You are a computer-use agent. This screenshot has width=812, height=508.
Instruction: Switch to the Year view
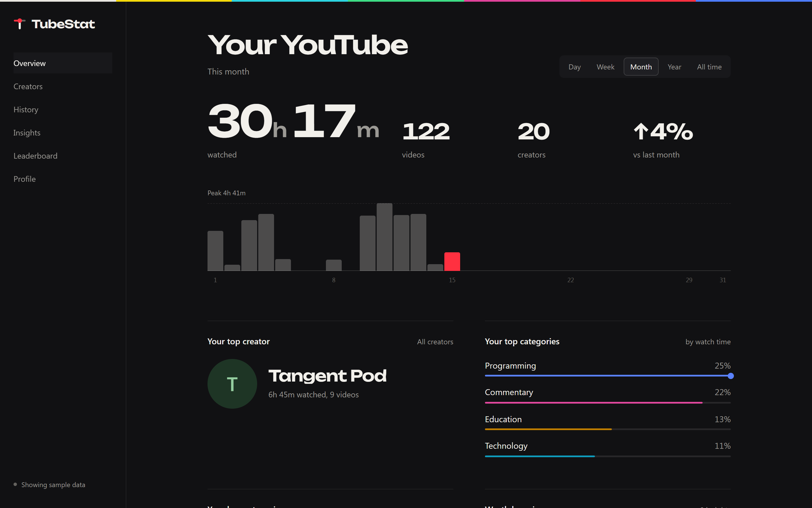point(674,67)
